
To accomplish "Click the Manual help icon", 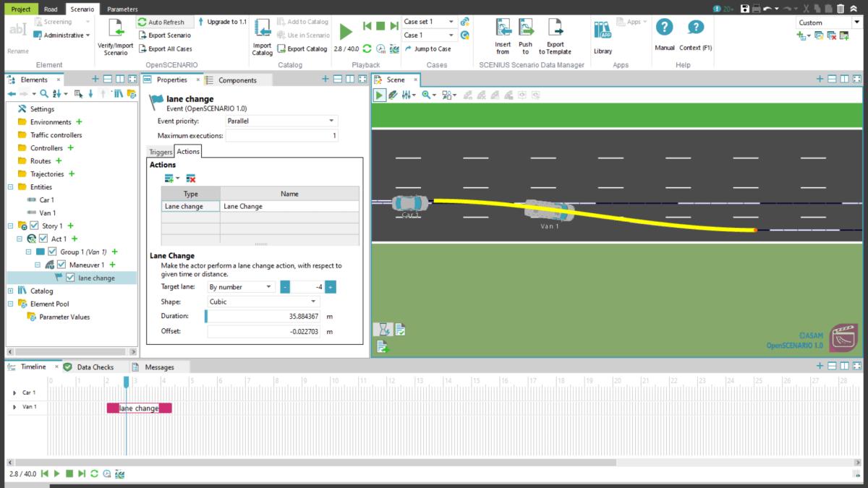I will coord(664,29).
